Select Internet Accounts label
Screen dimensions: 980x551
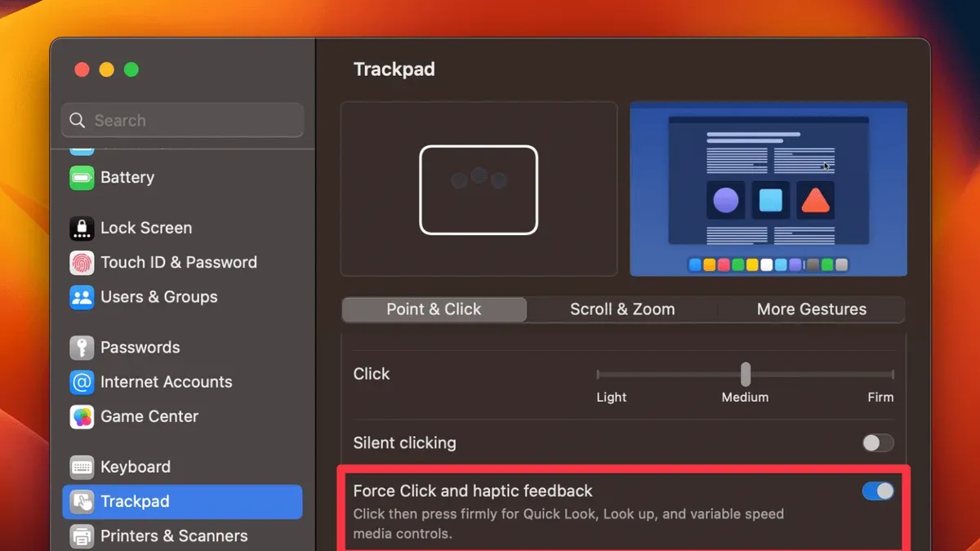[x=167, y=382]
